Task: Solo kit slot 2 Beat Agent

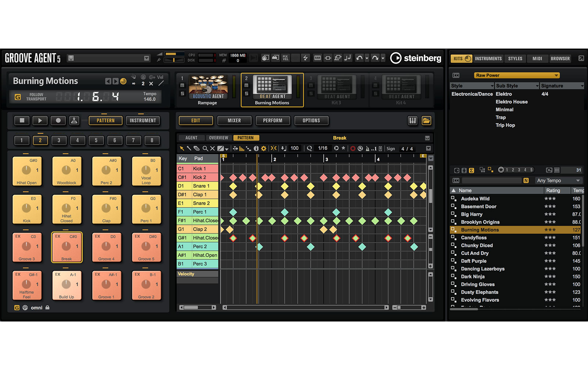Action: coord(247,94)
